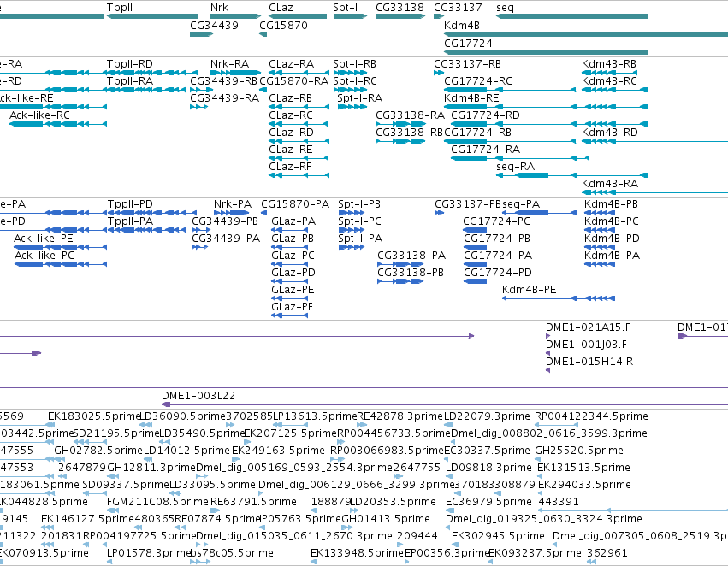This screenshot has width=728, height=566.
Task: Click transcript label Kdm4B-RB
Action: [609, 64]
